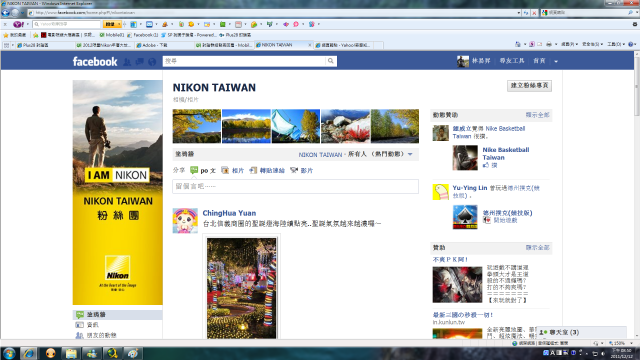Click into the Facebook search box
640x360 pixels.
244,61
